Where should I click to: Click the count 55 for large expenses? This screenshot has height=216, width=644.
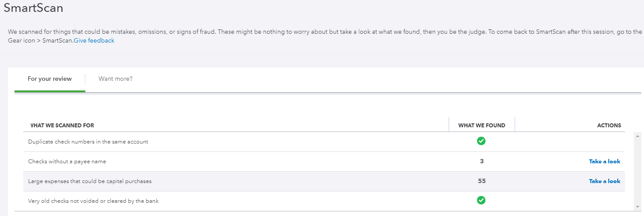[482, 181]
